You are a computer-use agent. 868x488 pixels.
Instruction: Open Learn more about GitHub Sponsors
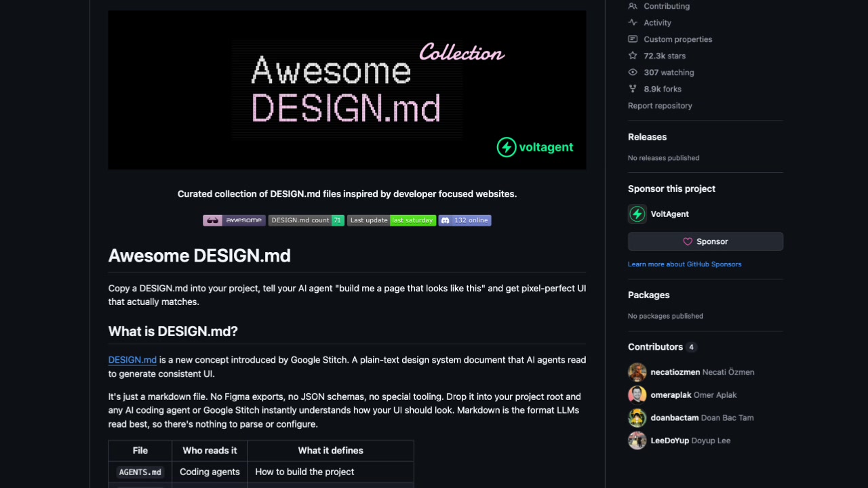(x=684, y=264)
